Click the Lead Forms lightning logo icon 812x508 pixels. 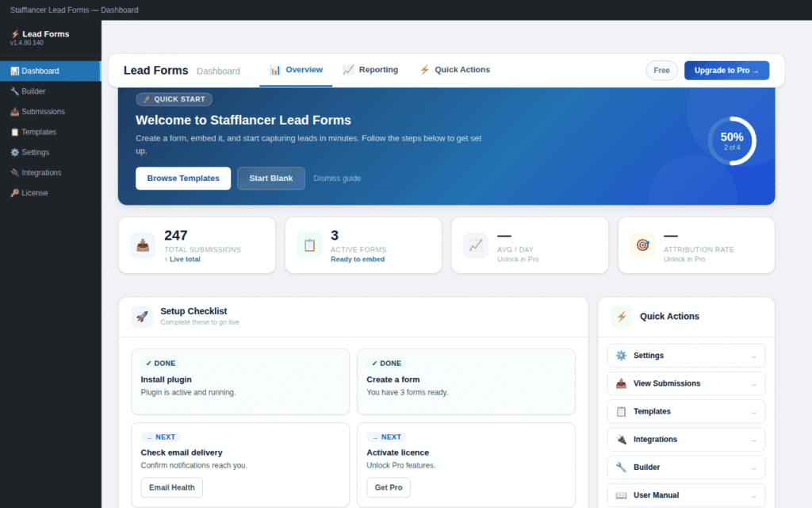pos(15,33)
